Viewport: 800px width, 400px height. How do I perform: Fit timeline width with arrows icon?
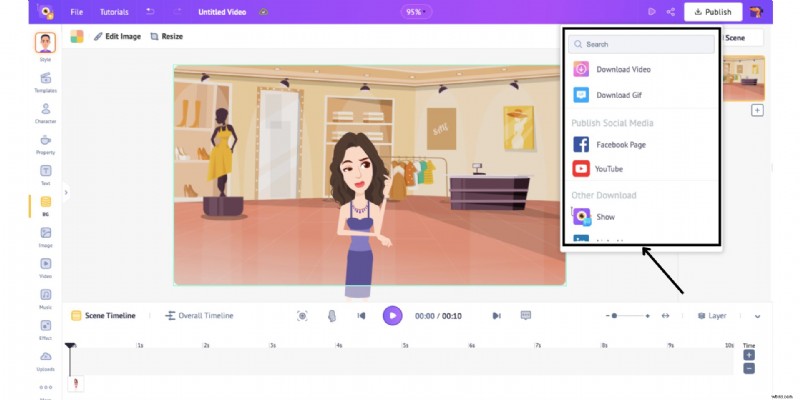coord(665,316)
